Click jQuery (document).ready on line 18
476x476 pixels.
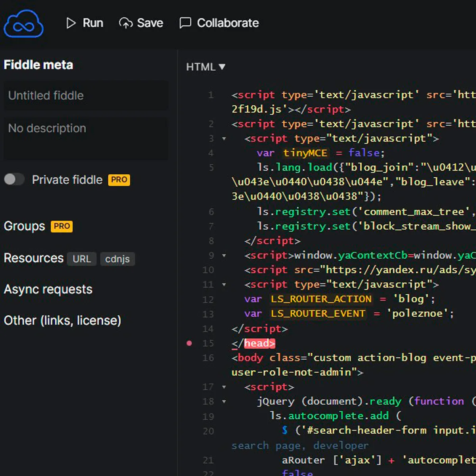329,402
